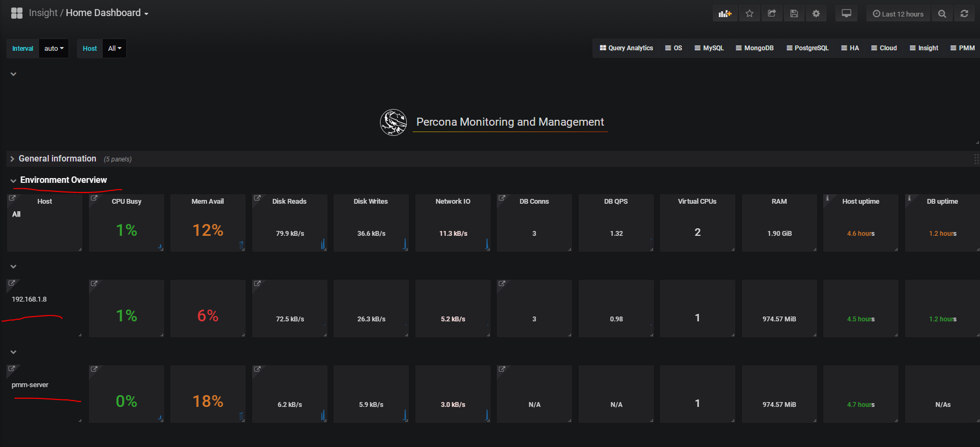Open dashboard settings gear
This screenshot has height=447, width=980.
(x=816, y=14)
